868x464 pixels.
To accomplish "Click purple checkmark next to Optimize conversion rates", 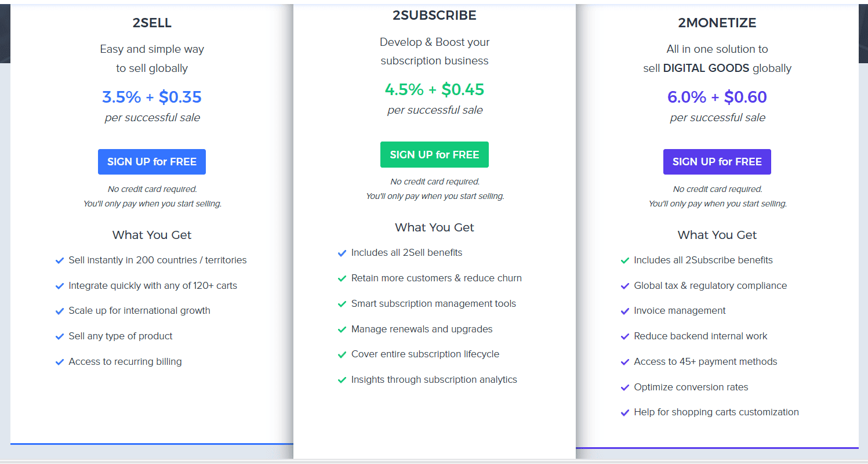I will click(x=624, y=387).
